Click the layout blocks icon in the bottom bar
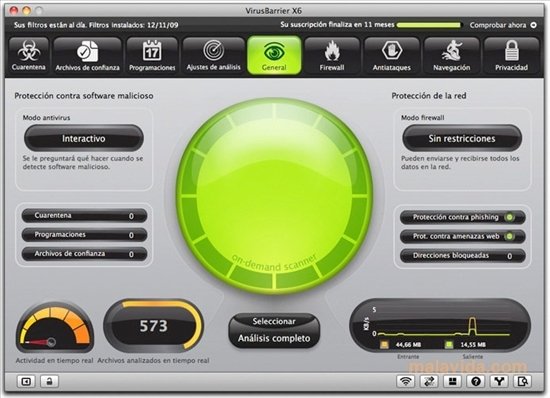The height and width of the screenshot is (398, 550). [452, 381]
